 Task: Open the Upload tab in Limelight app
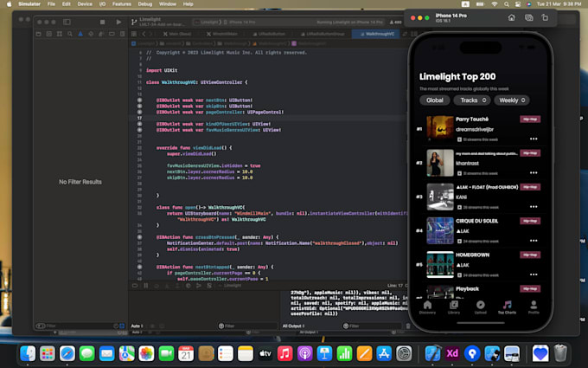pos(481,307)
